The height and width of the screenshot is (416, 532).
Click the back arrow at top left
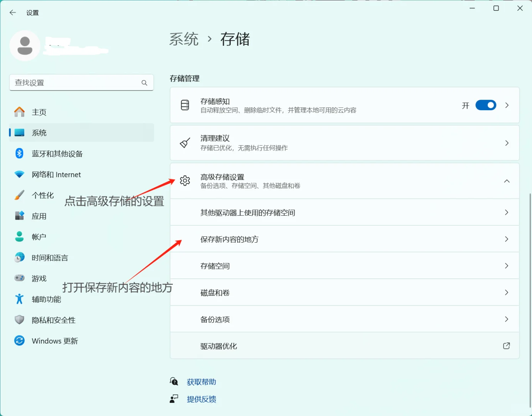pyautogui.click(x=13, y=12)
